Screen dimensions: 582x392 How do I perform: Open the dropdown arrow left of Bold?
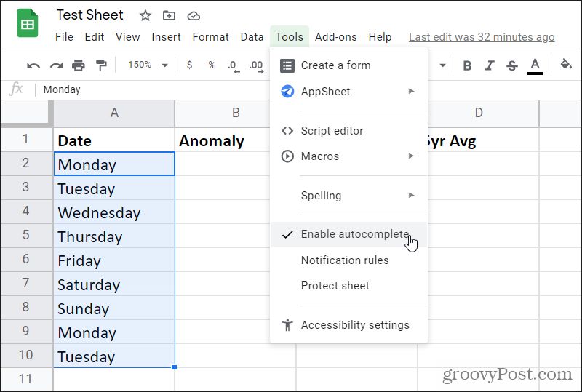point(442,65)
